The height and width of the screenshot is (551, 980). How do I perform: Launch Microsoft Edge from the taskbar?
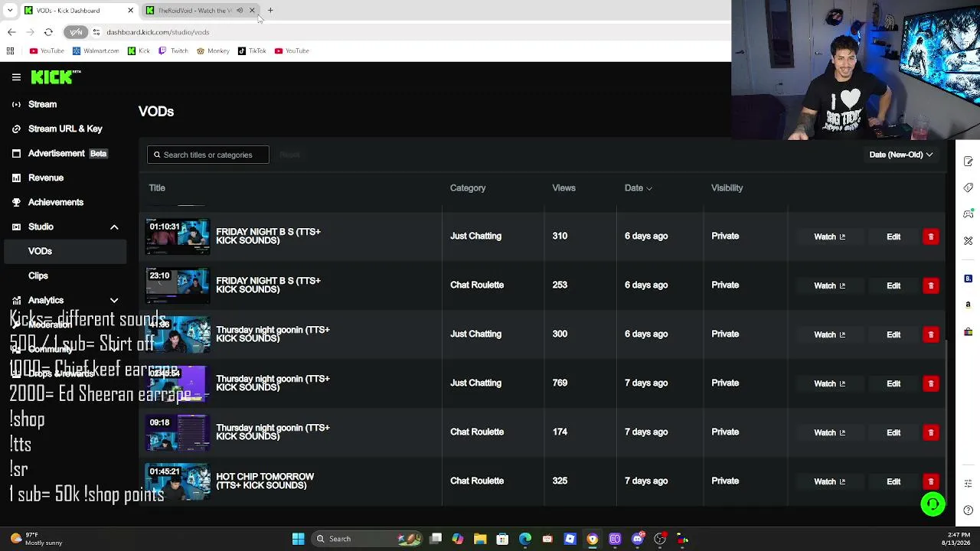525,539
